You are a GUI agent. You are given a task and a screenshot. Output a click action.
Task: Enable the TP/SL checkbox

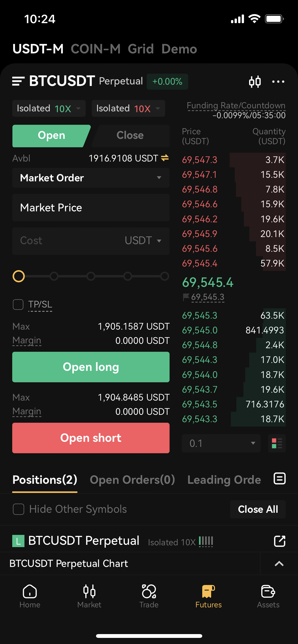[x=18, y=304]
